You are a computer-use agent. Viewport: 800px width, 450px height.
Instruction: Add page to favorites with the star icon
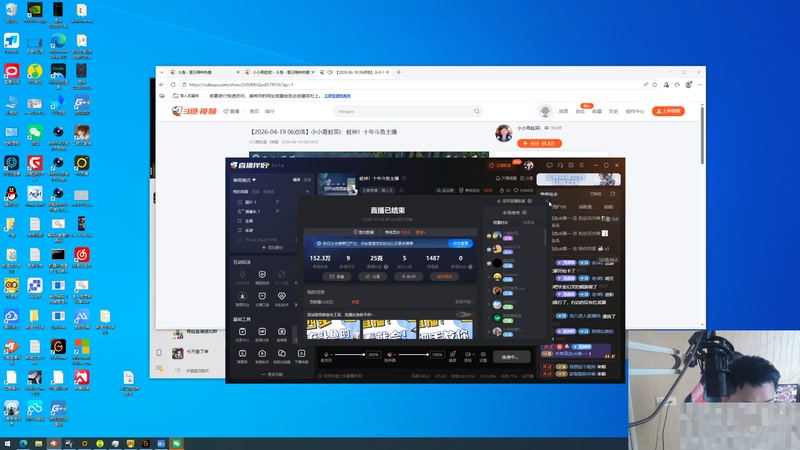click(x=655, y=85)
